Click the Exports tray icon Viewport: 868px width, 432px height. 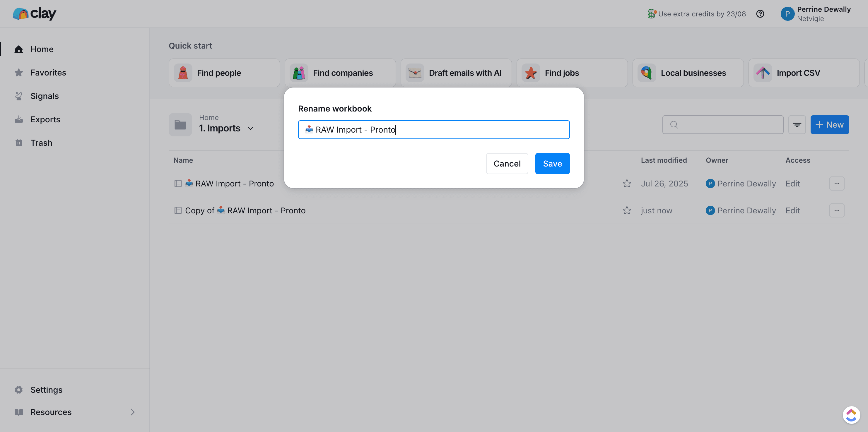(19, 119)
